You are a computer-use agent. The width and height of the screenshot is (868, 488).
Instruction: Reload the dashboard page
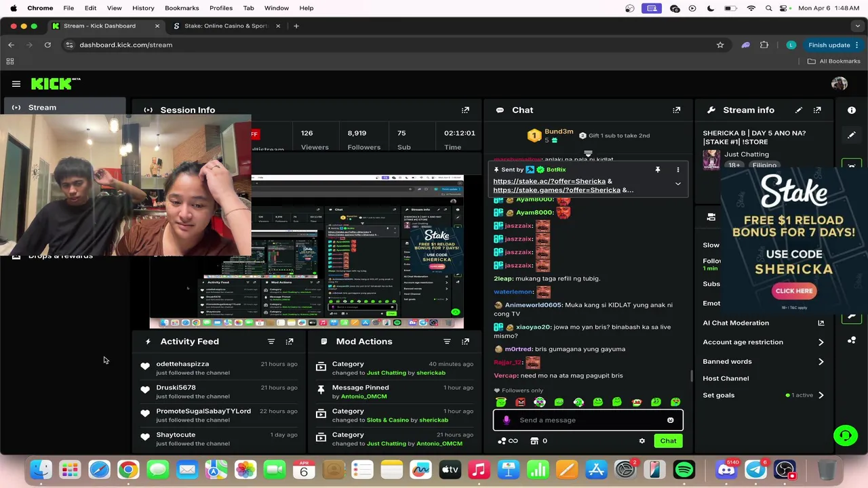(47, 45)
